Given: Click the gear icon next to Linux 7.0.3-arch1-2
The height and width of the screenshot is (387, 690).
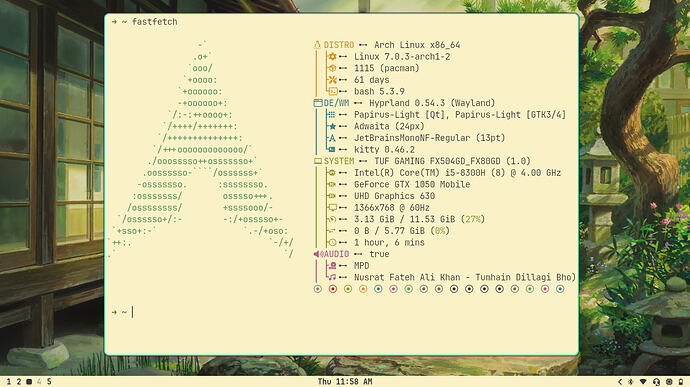Looking at the screenshot, I should (332, 56).
